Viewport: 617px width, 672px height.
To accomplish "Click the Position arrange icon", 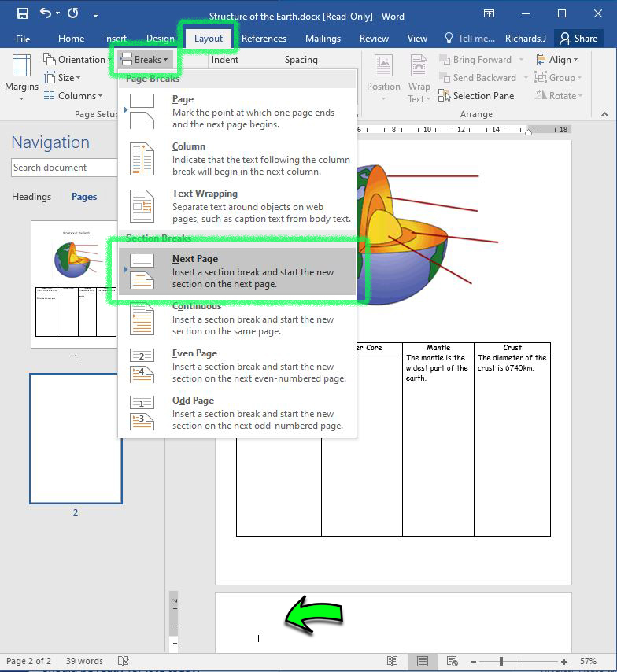I will 383,78.
